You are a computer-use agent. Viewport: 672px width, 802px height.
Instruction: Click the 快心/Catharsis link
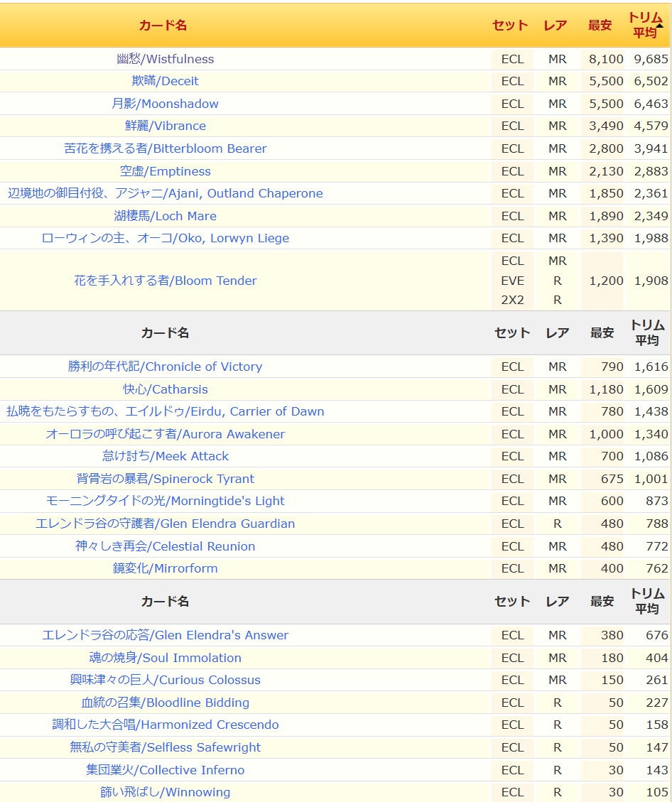pyautogui.click(x=166, y=389)
